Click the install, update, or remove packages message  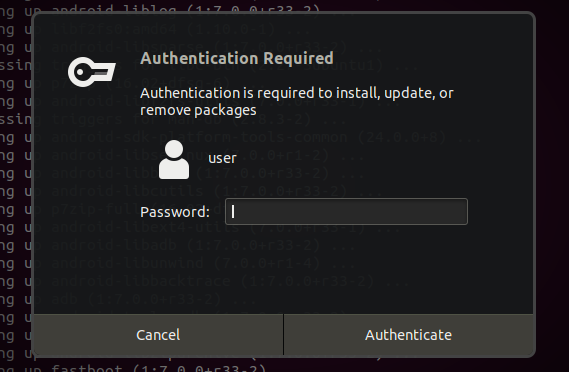coord(296,102)
